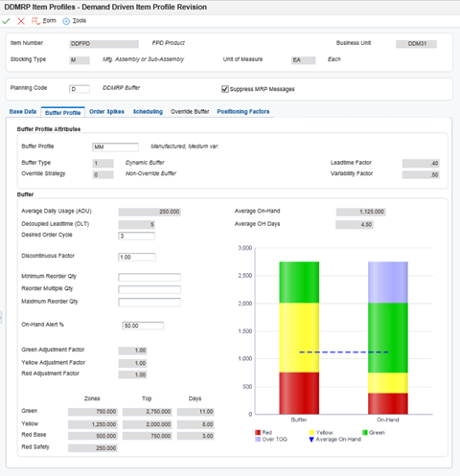Click the Over TOG legend marker

[258, 440]
